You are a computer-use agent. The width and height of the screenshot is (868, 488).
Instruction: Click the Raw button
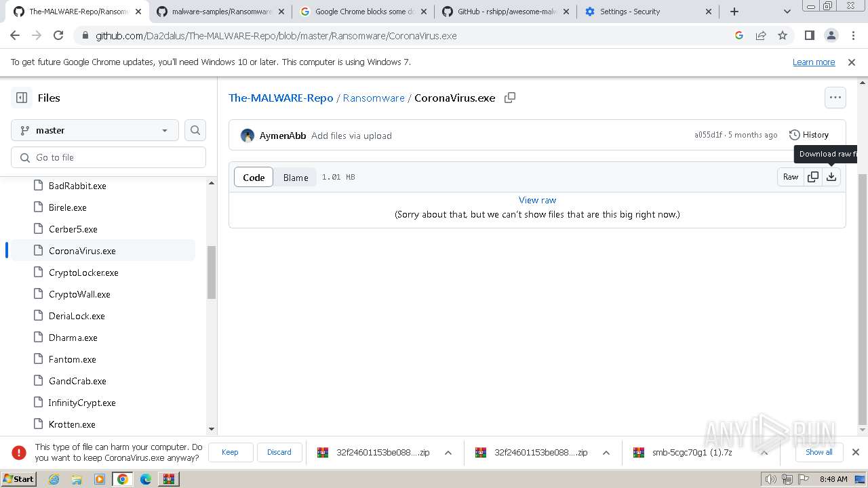tap(791, 177)
